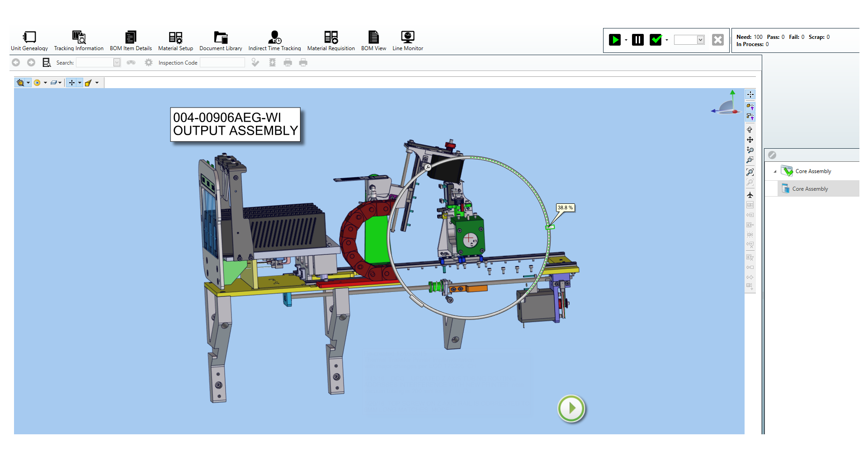Open the Search combo box dropdown
Screen dimensions: 868x470
tap(117, 62)
